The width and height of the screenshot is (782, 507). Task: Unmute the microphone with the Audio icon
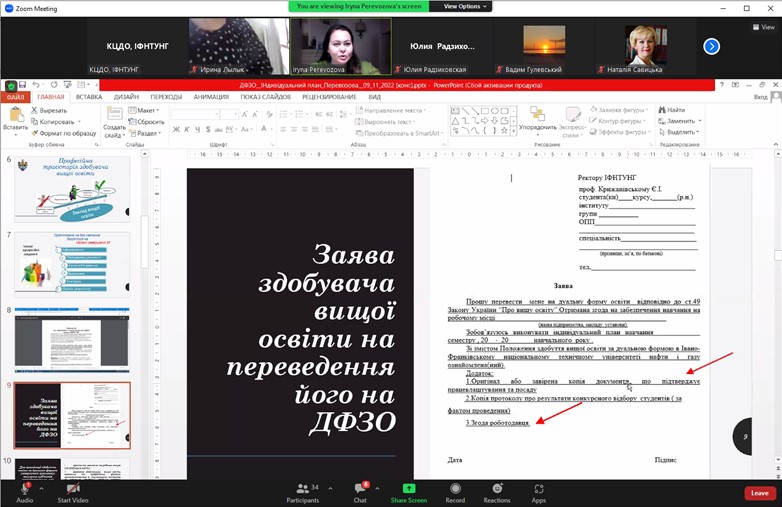coord(24,488)
